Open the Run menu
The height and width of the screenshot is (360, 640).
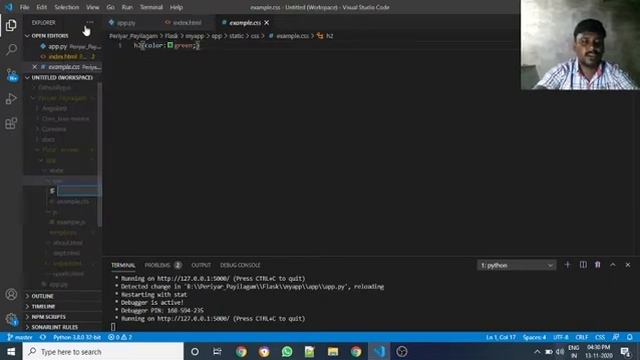pyautogui.click(x=127, y=7)
